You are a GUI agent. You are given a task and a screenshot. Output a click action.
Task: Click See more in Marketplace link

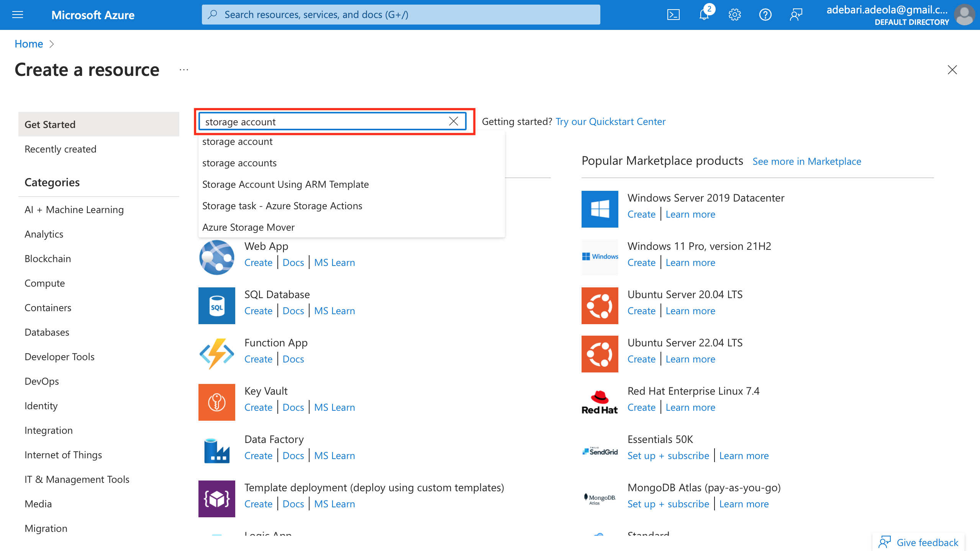click(x=806, y=161)
